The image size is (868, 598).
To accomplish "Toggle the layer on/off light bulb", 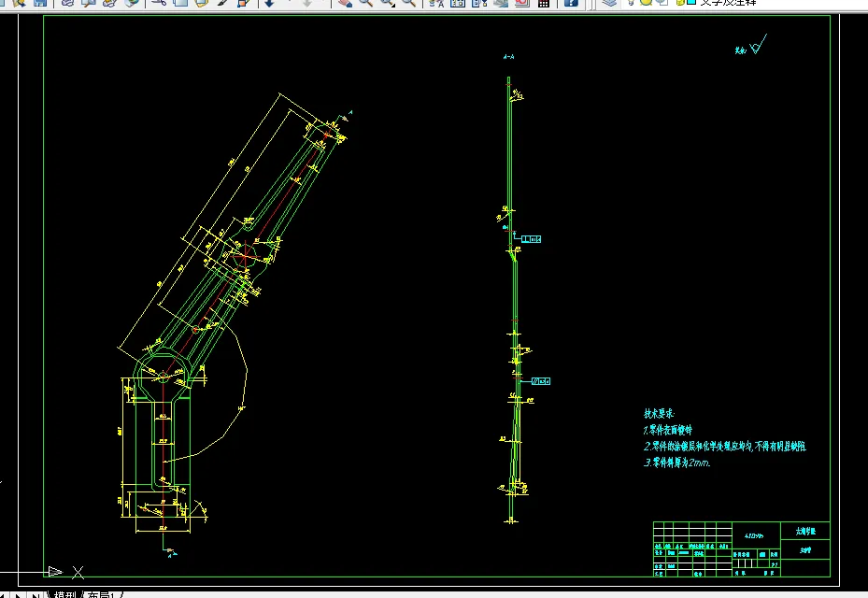I will [x=631, y=2].
